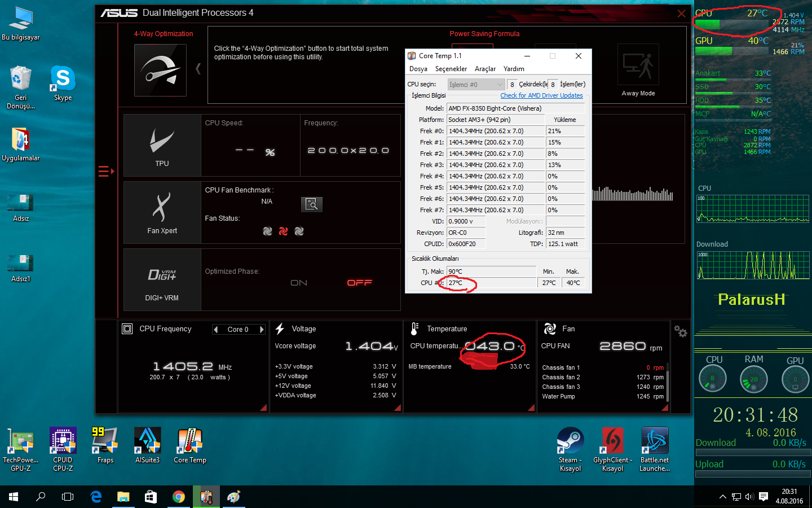The width and height of the screenshot is (812, 508).
Task: Turn Optimized Phase OFF
Action: (x=360, y=283)
